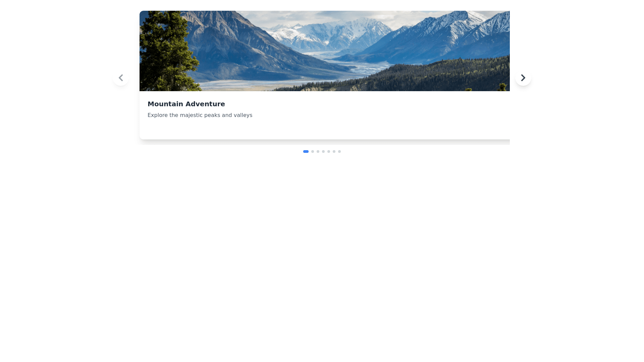Click the previous slide left chevron arrow

[121, 78]
